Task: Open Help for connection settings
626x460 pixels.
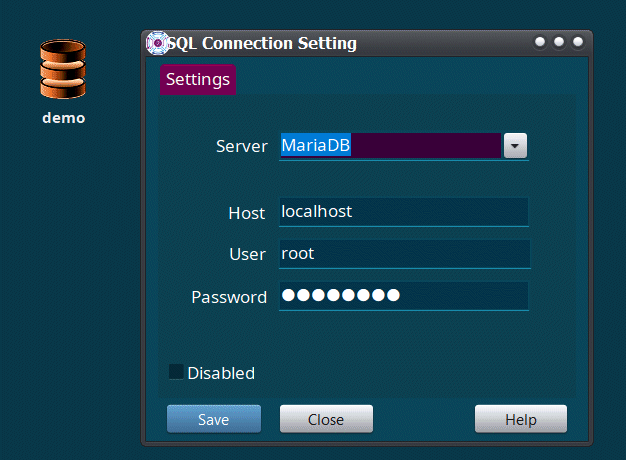Action: point(520,419)
